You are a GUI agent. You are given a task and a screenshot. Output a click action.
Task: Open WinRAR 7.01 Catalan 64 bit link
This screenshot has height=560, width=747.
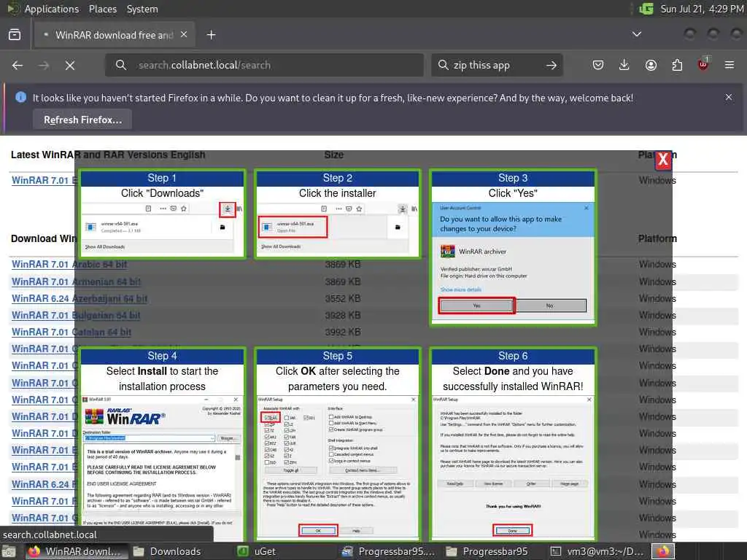point(71,332)
